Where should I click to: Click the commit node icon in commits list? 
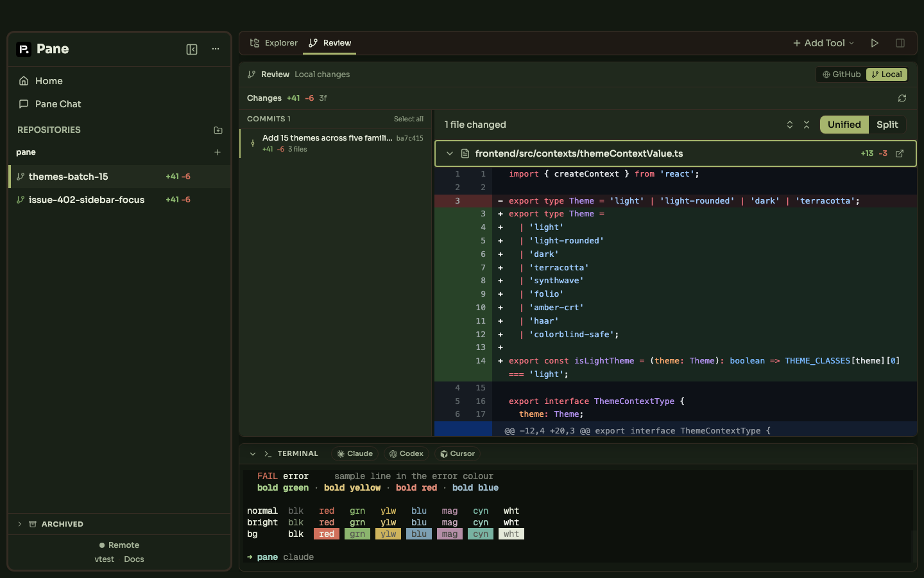click(253, 143)
